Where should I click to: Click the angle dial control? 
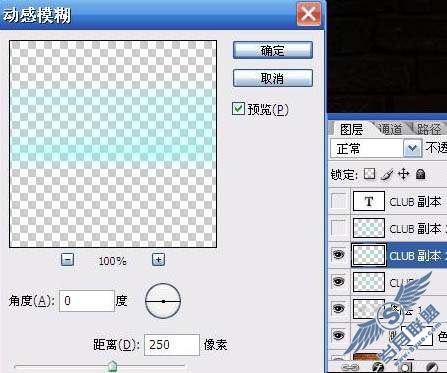[x=163, y=301]
